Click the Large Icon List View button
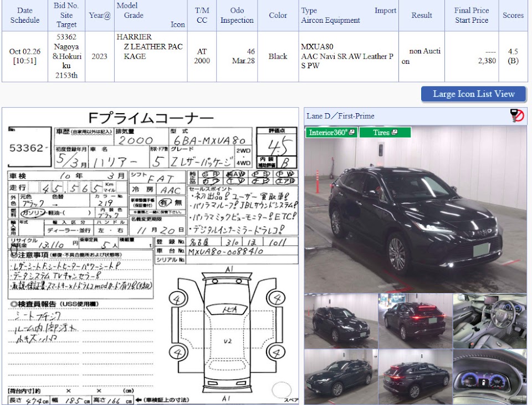 (474, 94)
